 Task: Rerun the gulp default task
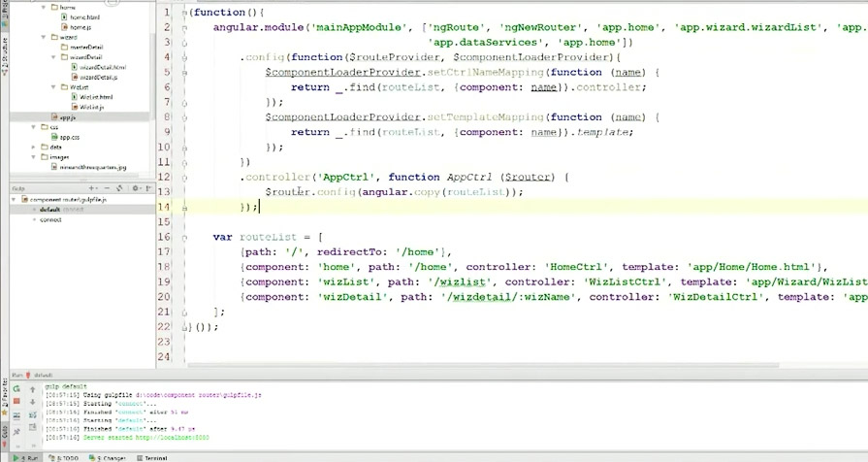(x=16, y=389)
